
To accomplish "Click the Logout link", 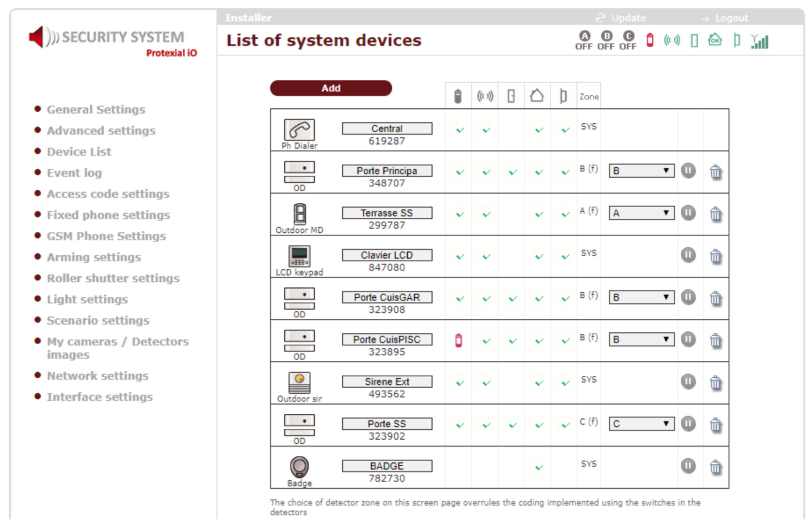I will point(731,18).
